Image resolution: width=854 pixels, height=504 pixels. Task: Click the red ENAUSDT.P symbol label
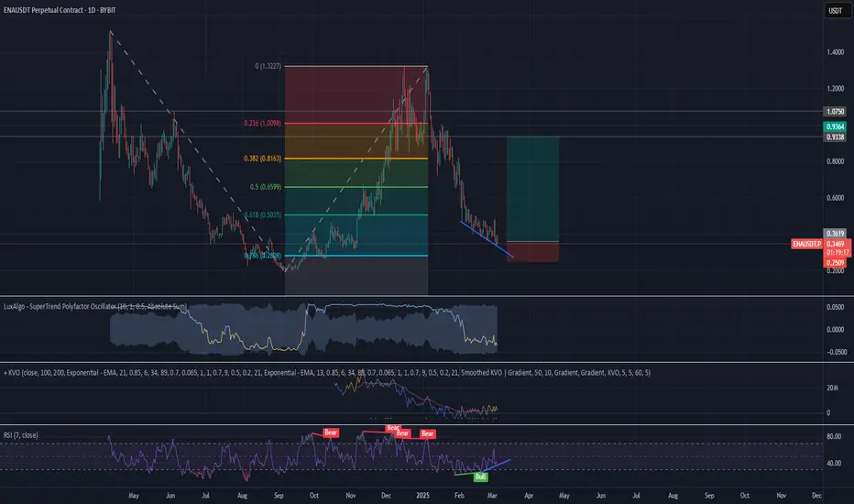coord(806,244)
